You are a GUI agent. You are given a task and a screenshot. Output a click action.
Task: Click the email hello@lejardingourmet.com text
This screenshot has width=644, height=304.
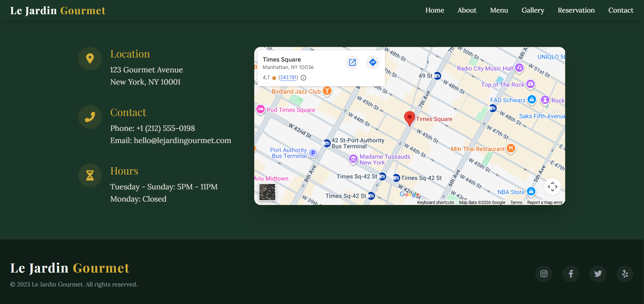pyautogui.click(x=183, y=140)
